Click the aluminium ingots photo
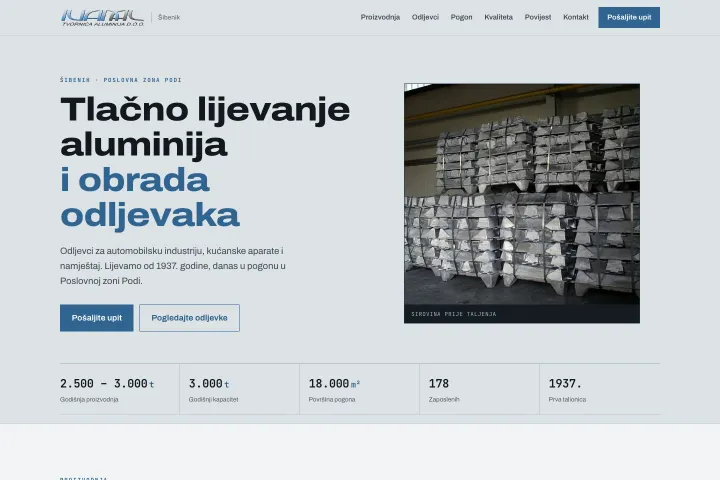This screenshot has width=720, height=480. point(522,194)
